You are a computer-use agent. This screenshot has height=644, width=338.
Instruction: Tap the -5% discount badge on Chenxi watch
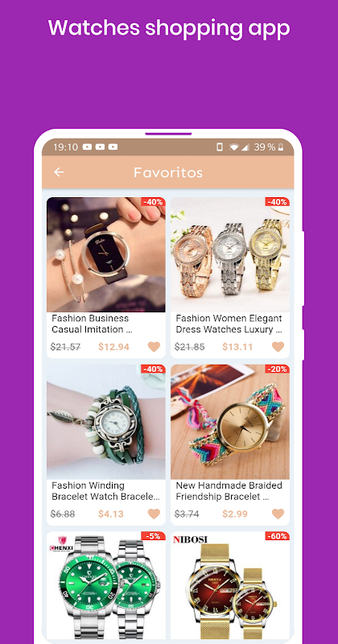(x=153, y=536)
